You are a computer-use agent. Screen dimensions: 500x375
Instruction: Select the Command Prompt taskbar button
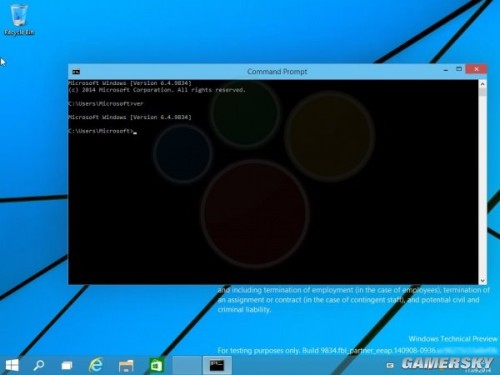click(217, 365)
